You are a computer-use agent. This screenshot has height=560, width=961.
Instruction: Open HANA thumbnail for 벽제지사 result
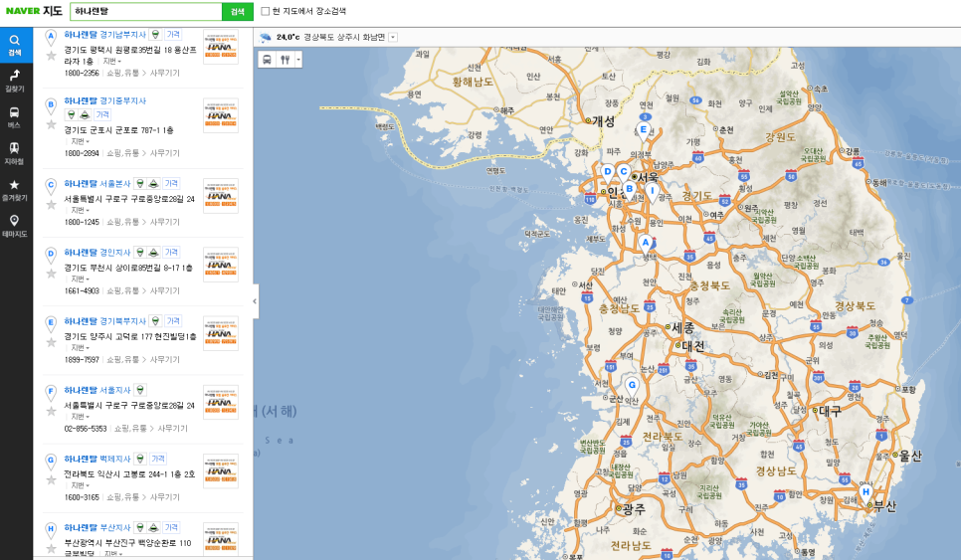coord(221,470)
